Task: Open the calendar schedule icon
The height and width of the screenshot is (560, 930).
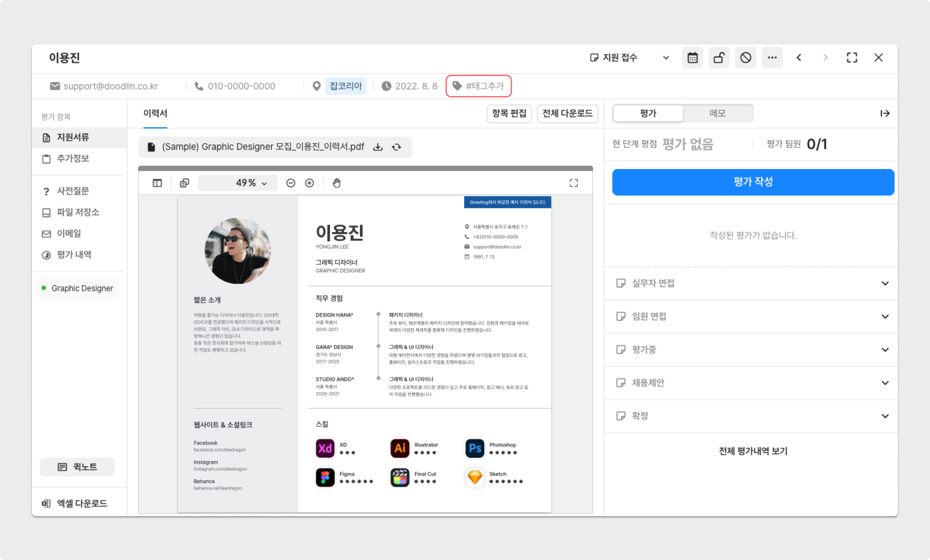Action: tap(692, 58)
